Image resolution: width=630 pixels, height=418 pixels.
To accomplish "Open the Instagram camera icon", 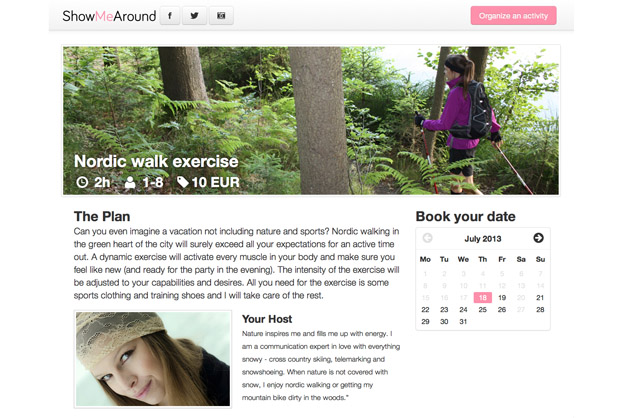I will 221,16.
